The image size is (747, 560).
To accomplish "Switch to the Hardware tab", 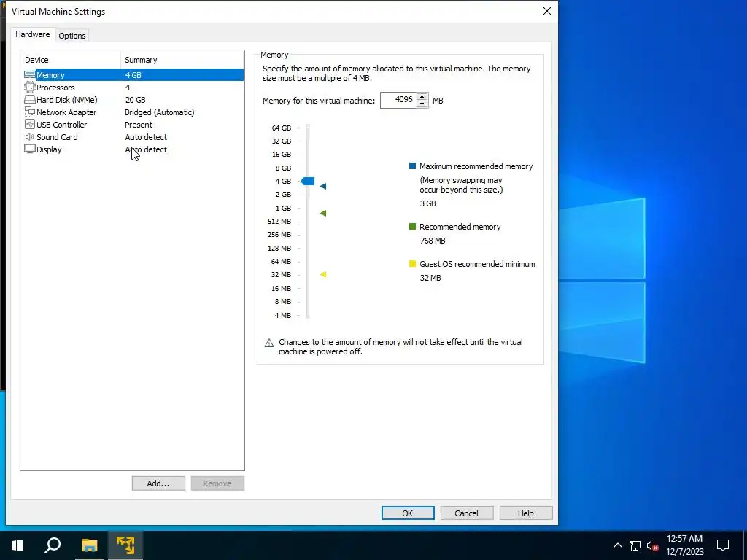I will click(x=32, y=34).
